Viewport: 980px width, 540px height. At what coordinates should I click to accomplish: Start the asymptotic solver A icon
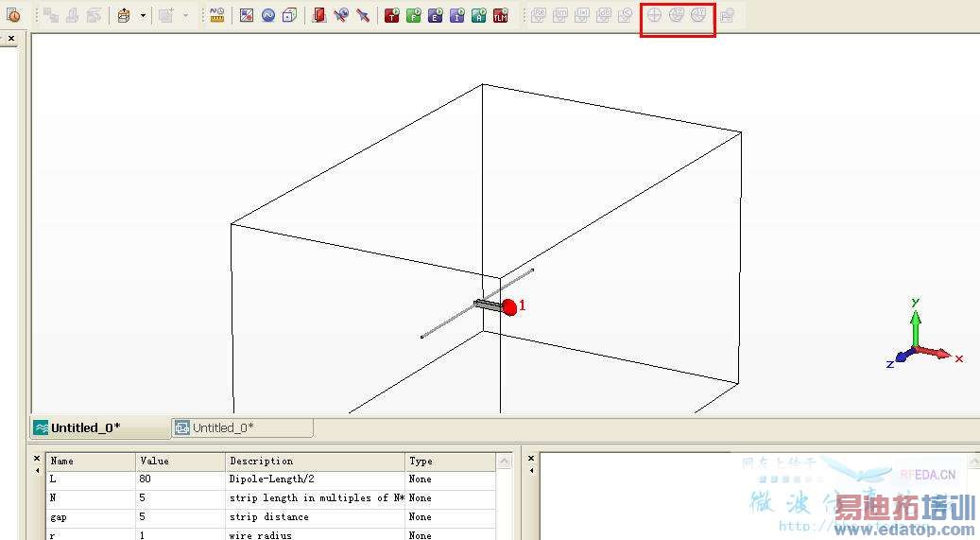tap(479, 15)
